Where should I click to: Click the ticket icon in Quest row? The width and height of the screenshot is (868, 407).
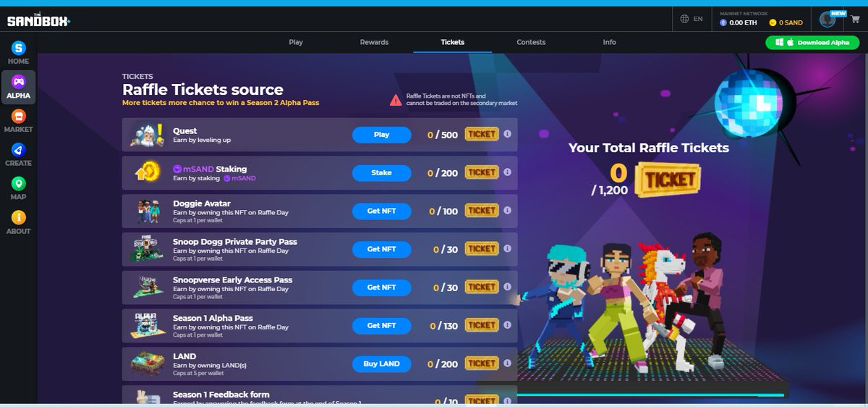click(482, 134)
